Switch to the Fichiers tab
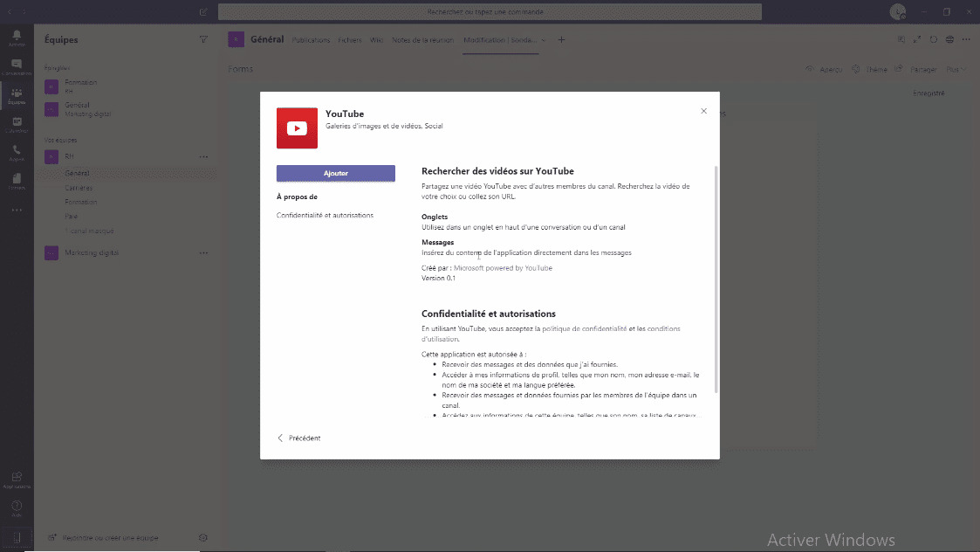 pos(350,40)
